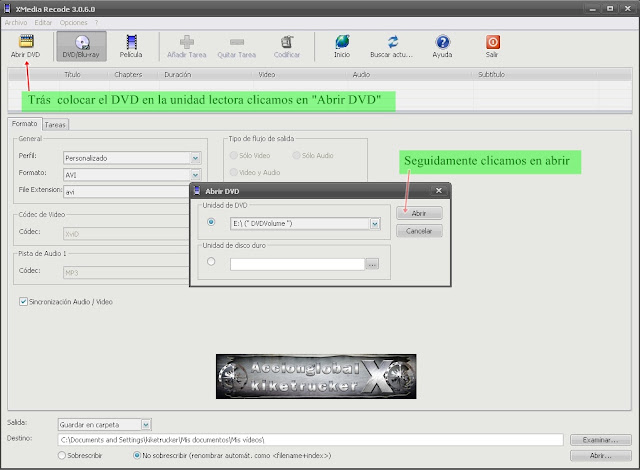Click the Abrir... destination button
The height and width of the screenshot is (470, 640).
(600, 456)
